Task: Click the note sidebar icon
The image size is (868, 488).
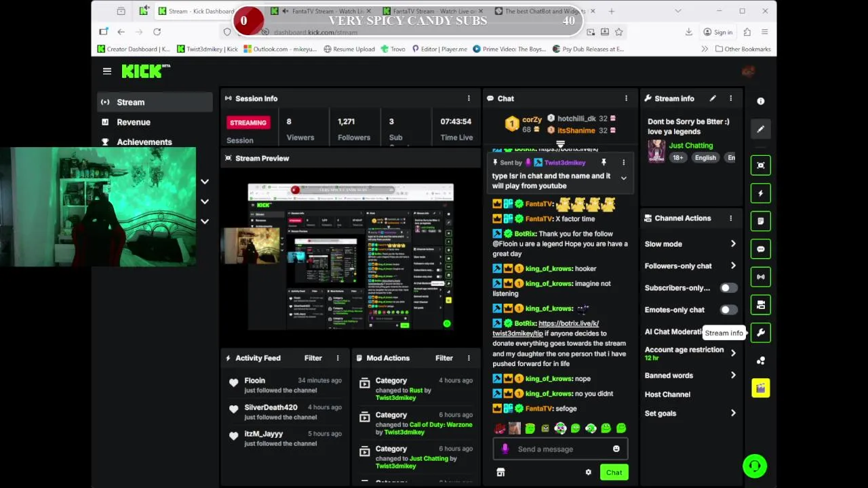Action: 761,221
